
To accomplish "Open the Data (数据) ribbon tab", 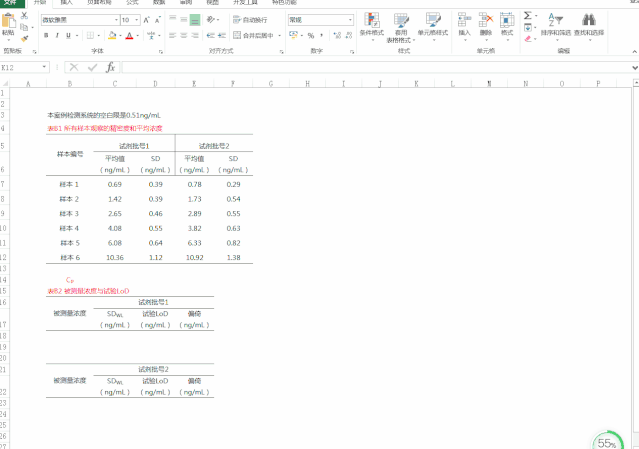I will pos(159,3).
